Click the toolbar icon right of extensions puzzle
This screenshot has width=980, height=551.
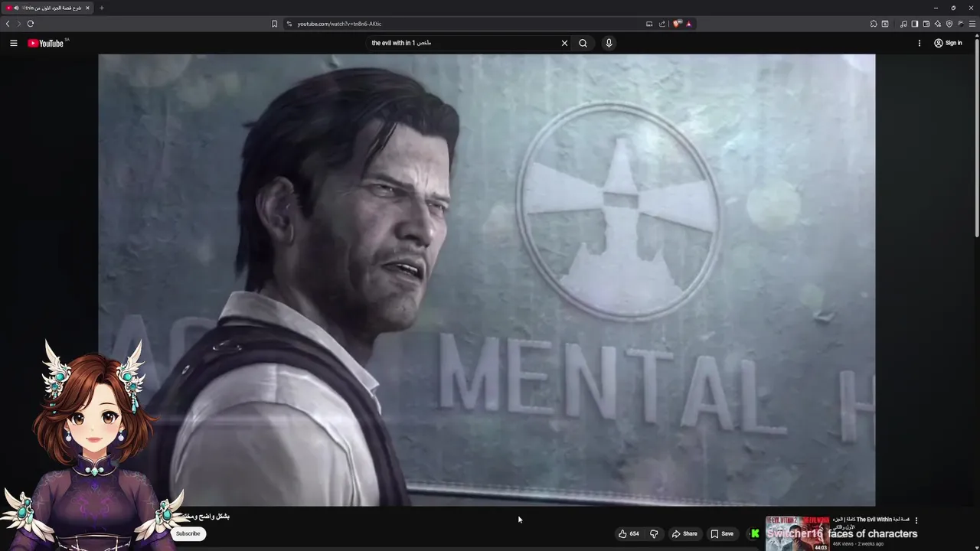(885, 24)
